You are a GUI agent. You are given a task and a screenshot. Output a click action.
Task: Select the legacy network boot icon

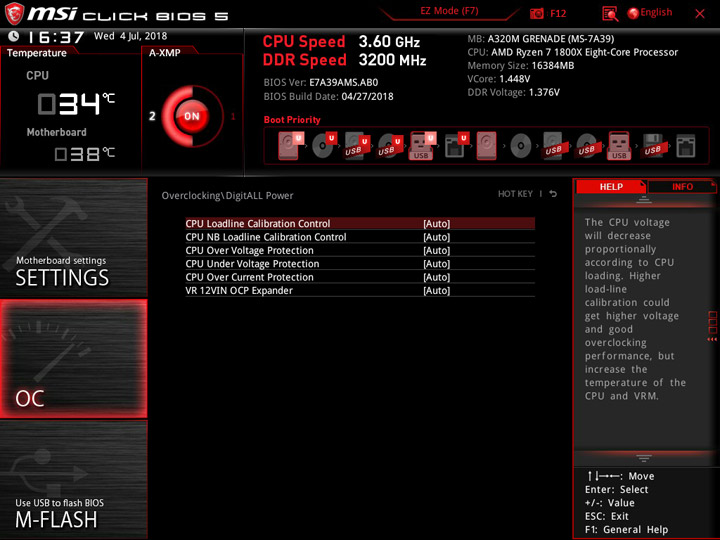point(686,146)
